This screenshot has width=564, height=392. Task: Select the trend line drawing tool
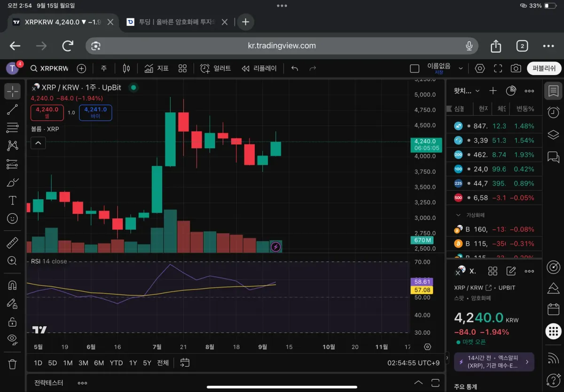[13, 110]
